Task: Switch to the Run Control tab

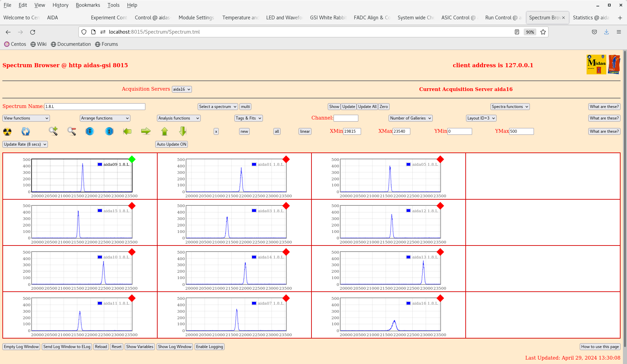Action: [x=503, y=18]
